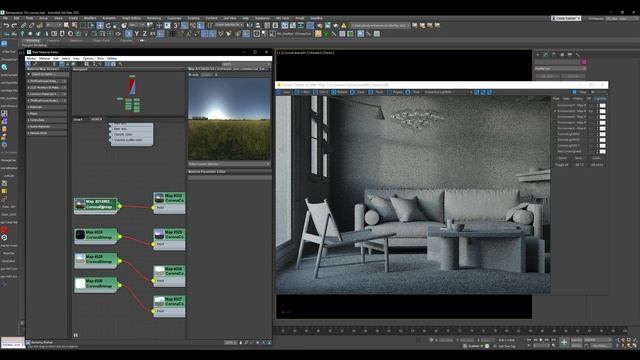Image resolution: width=640 pixels, height=360 pixels.
Task: Activate the Select and Move tool
Action: tap(100, 25)
